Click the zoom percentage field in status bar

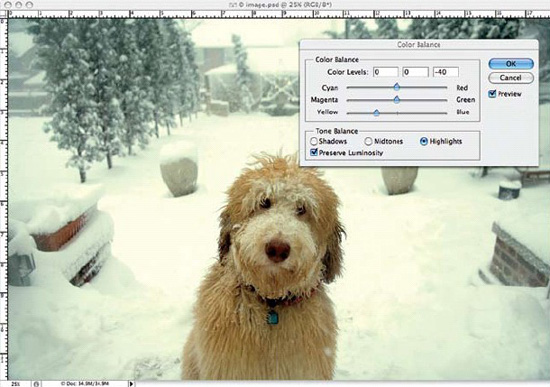15,384
